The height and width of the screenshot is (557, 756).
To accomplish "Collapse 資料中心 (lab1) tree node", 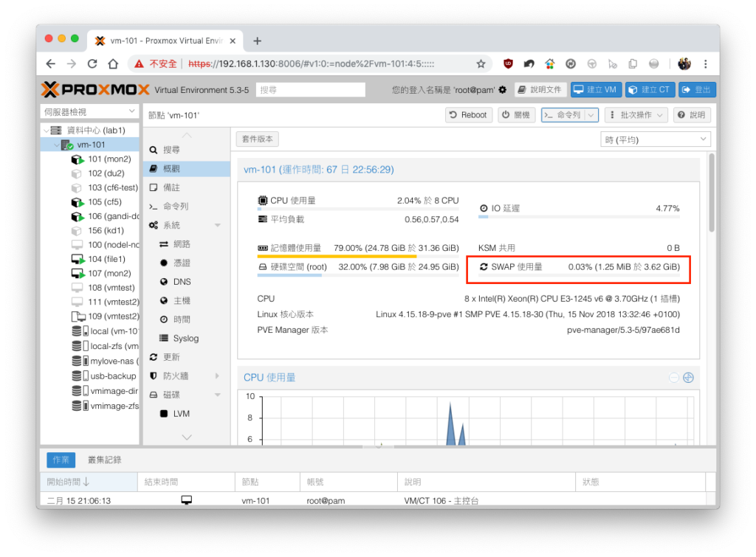I will 47,130.
